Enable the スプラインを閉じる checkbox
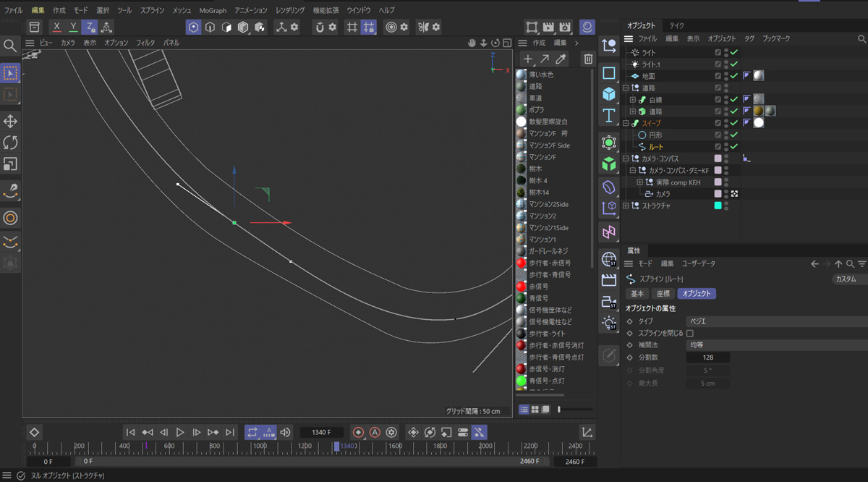This screenshot has height=482, width=868. (x=689, y=334)
